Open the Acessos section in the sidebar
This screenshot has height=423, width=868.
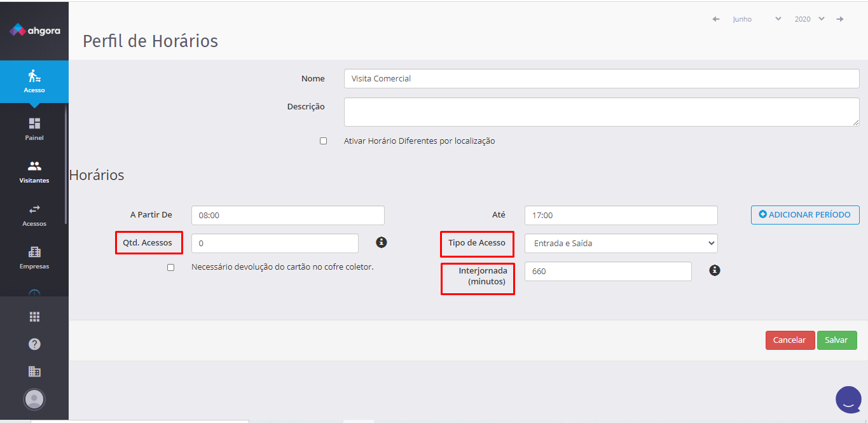(x=34, y=214)
